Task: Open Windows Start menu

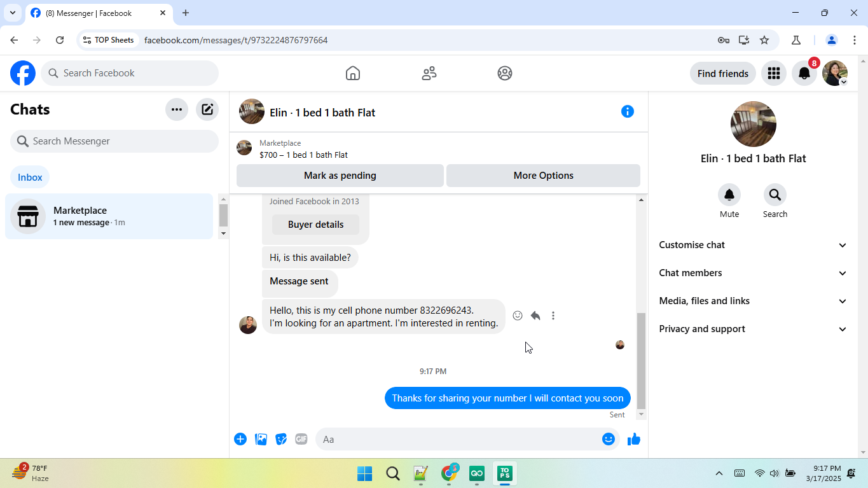Action: pos(364,474)
